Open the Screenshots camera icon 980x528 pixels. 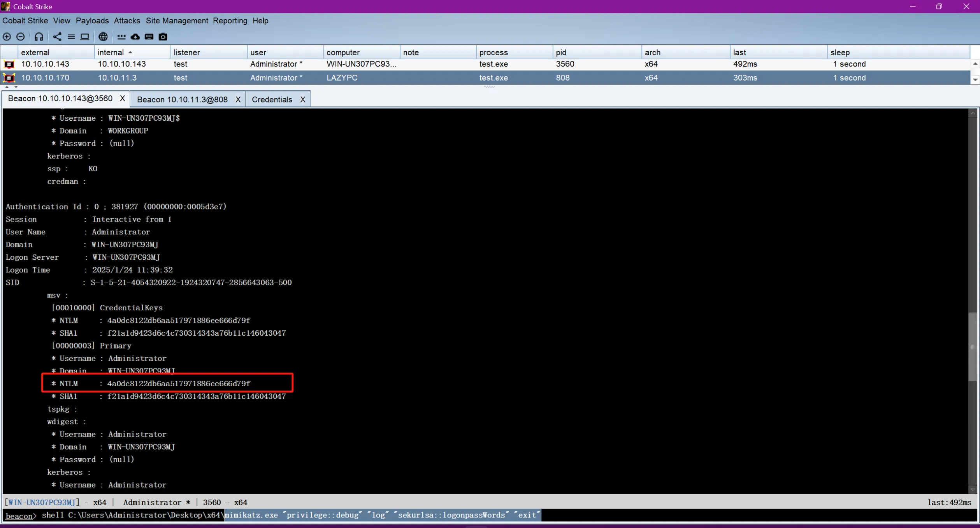(163, 37)
